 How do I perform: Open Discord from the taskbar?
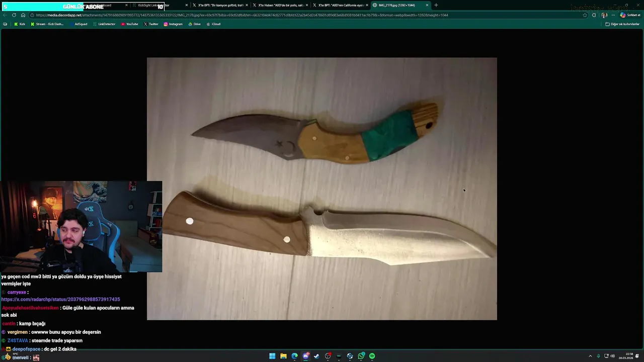(305, 356)
